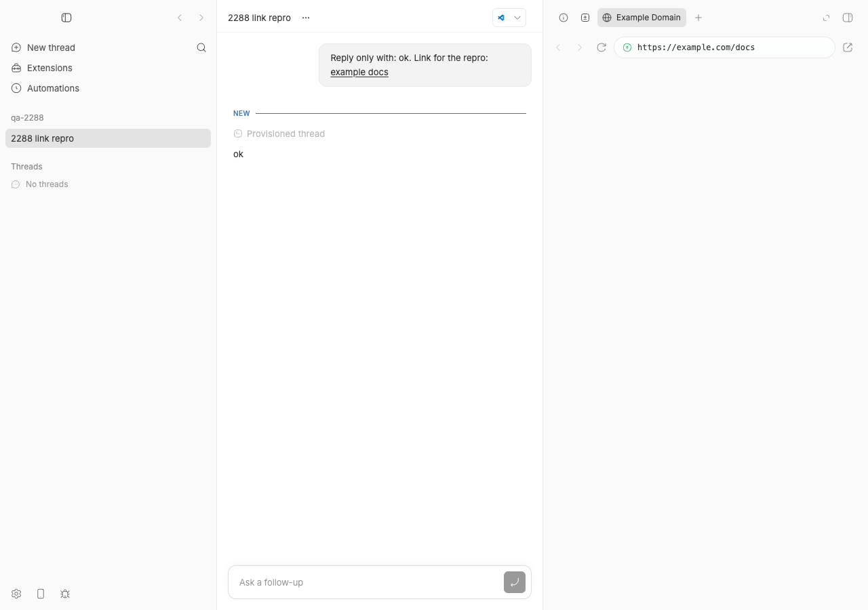Toggle the right side panel icon
The width and height of the screenshot is (868, 610).
click(x=848, y=18)
